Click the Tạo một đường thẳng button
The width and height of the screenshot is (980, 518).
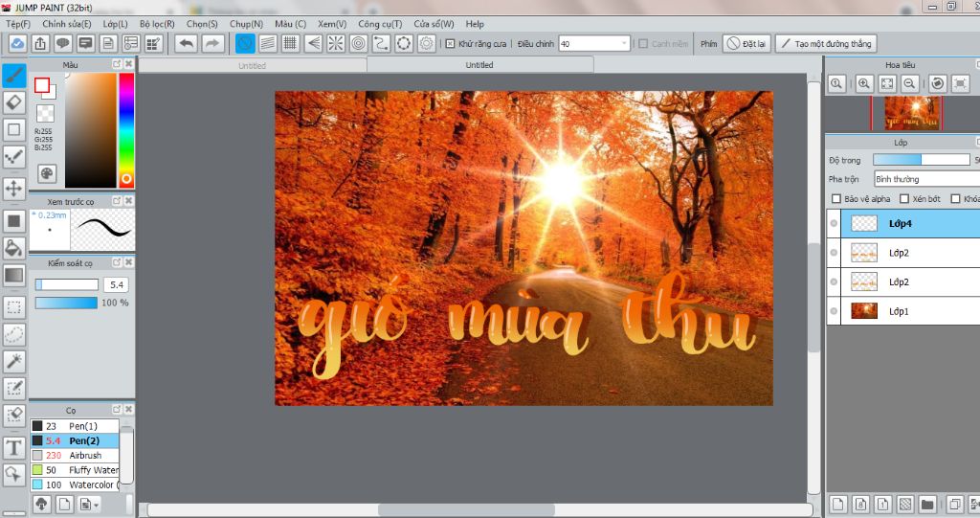point(826,44)
